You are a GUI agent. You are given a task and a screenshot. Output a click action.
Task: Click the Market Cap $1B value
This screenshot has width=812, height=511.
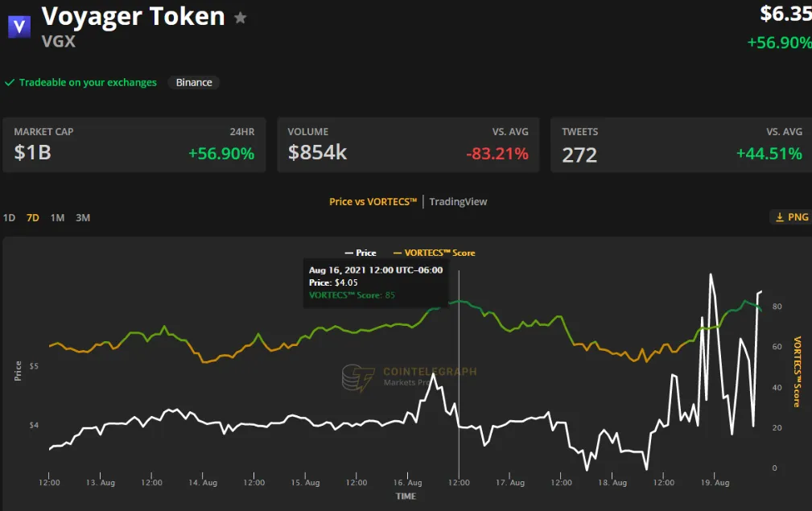[x=33, y=153]
